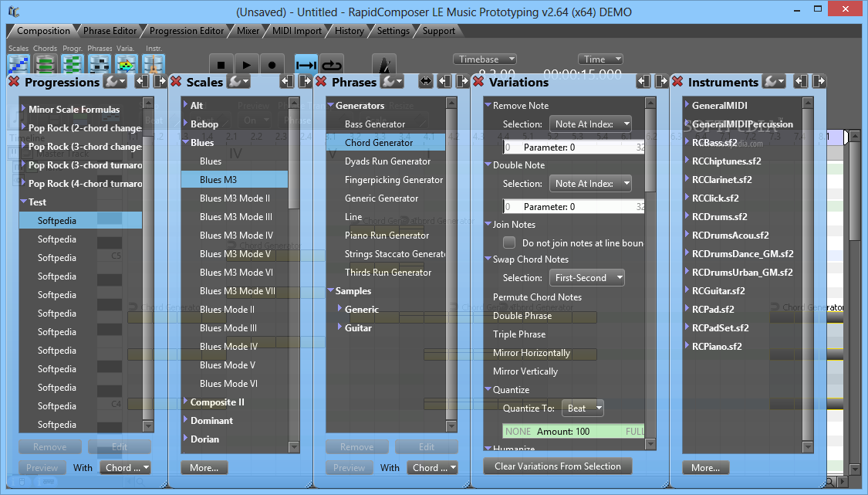868x495 pixels.
Task: Click Clear Variations From Selection button
Action: (558, 466)
